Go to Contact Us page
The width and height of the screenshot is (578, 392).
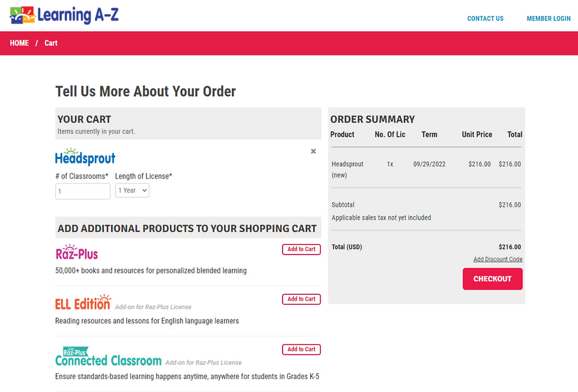(485, 19)
